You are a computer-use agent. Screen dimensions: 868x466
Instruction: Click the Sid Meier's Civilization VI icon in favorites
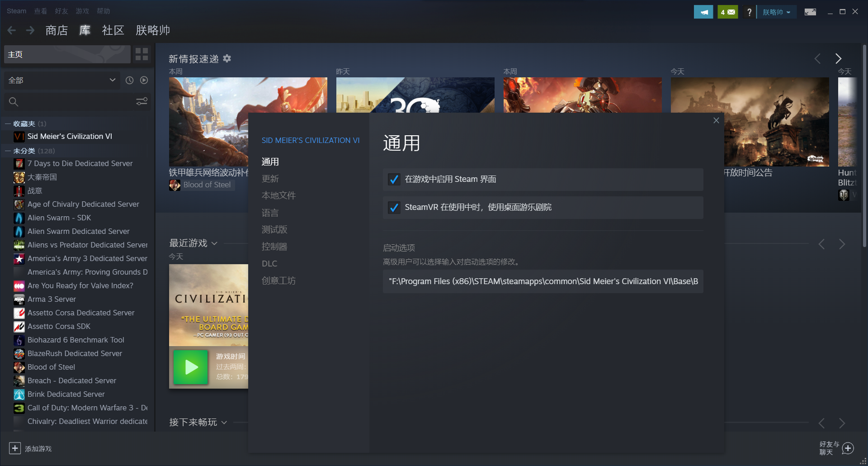(x=19, y=137)
